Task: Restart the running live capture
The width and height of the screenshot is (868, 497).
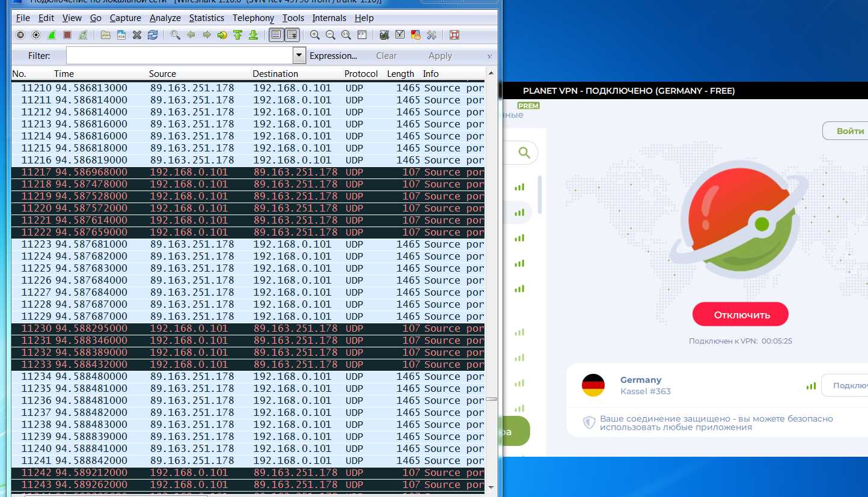Action: point(83,35)
